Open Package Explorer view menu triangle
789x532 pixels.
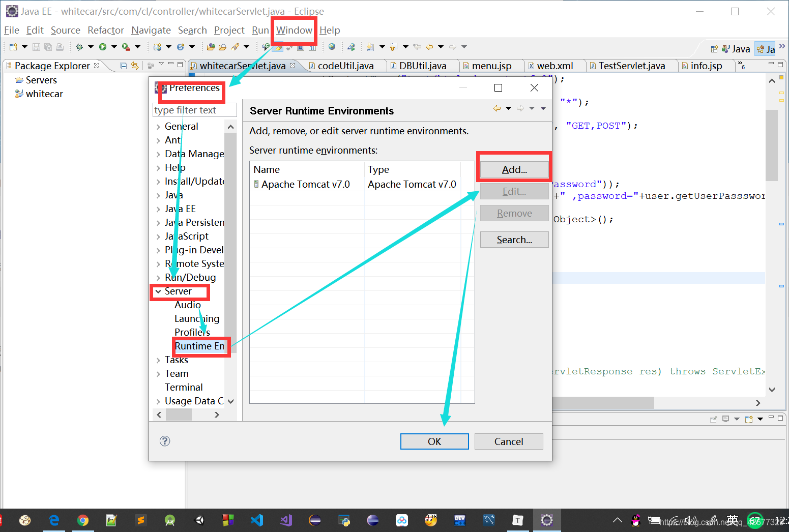[161, 64]
